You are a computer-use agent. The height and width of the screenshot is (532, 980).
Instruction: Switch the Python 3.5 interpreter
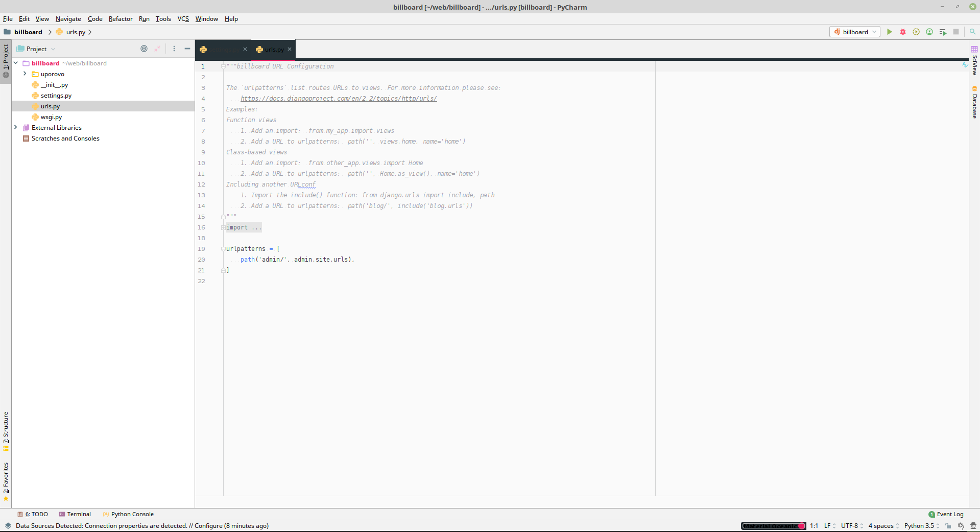click(x=922, y=526)
